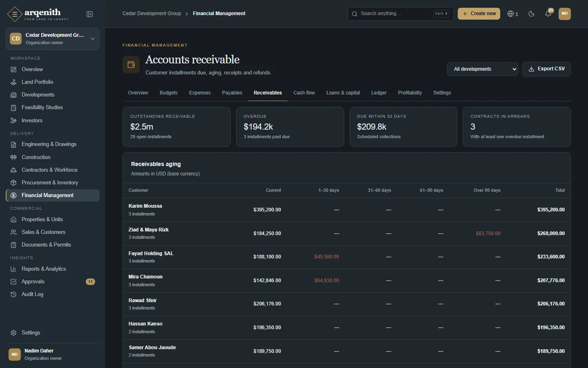Viewport: 588px width, 368px height.
Task: Go to the Budgets tab
Action: coord(169,93)
